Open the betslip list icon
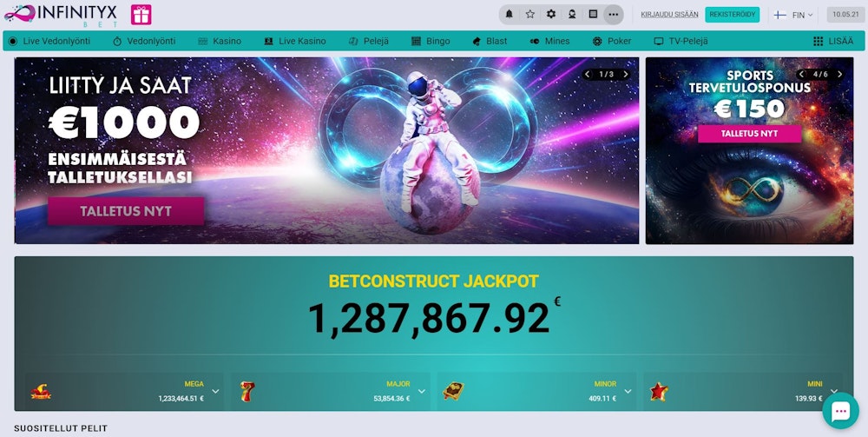The height and width of the screenshot is (437, 868). [x=593, y=15]
